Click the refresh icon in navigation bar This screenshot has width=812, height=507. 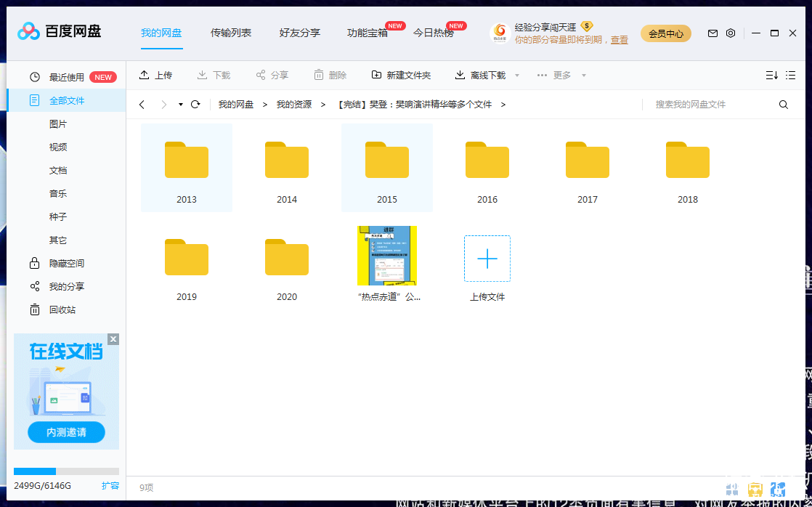click(x=195, y=105)
